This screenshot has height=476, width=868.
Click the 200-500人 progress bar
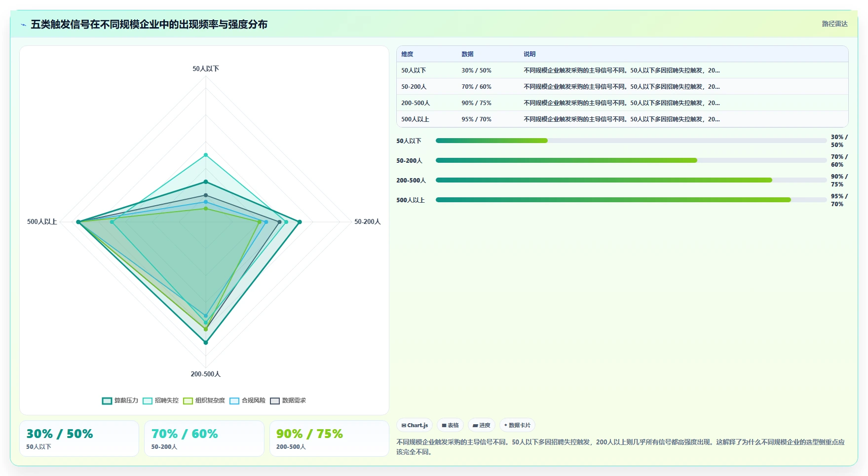[x=631, y=180]
